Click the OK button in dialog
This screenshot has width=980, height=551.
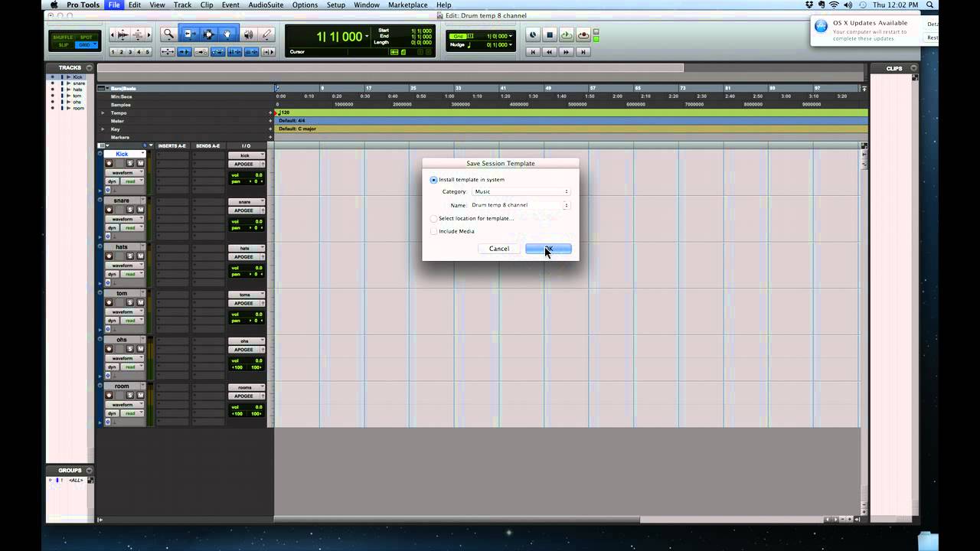pos(548,249)
